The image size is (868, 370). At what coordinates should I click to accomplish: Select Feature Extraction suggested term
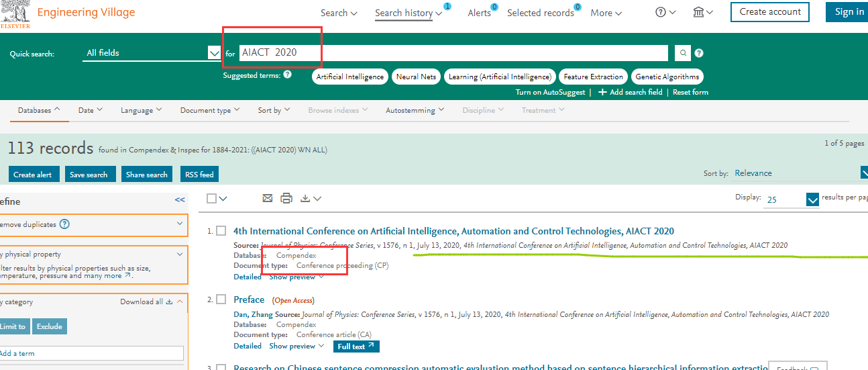click(x=594, y=77)
